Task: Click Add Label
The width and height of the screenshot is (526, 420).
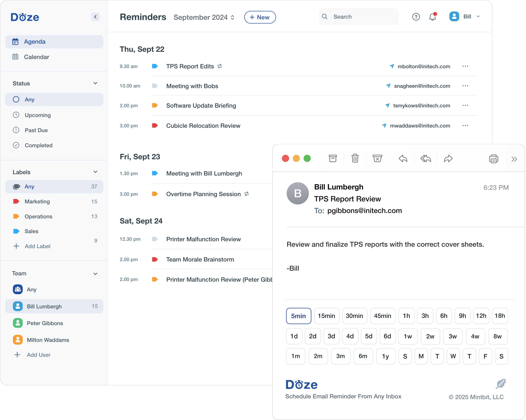Action: tap(32, 246)
